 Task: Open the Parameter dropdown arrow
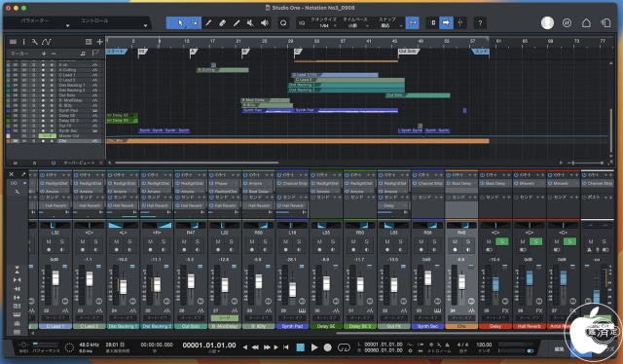[67, 26]
